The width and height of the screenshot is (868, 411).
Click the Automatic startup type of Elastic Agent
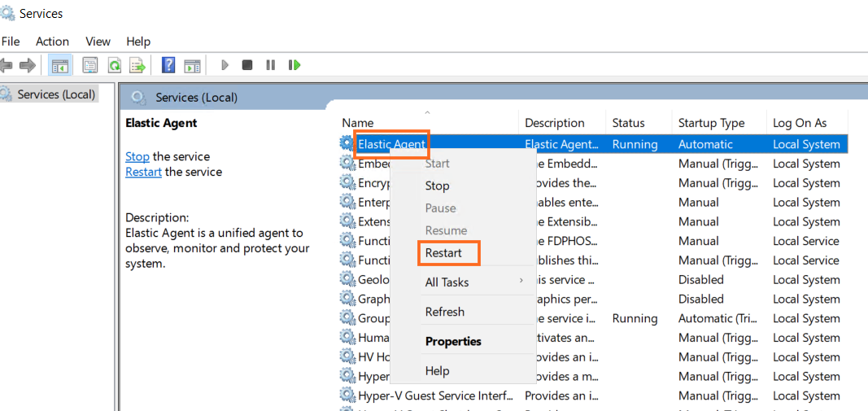(705, 145)
